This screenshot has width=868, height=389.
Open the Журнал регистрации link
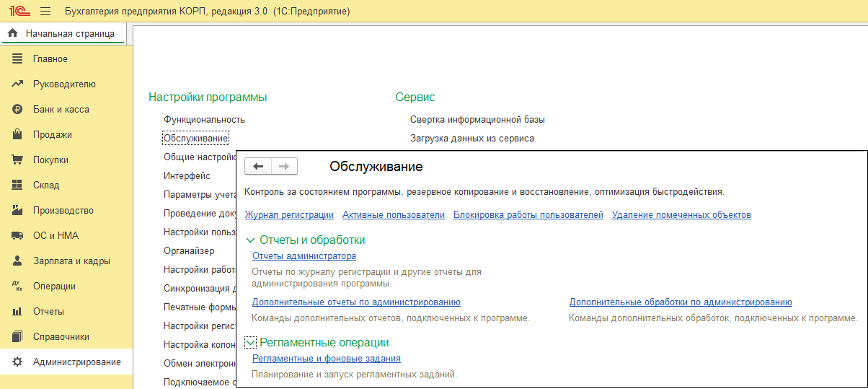pos(289,215)
